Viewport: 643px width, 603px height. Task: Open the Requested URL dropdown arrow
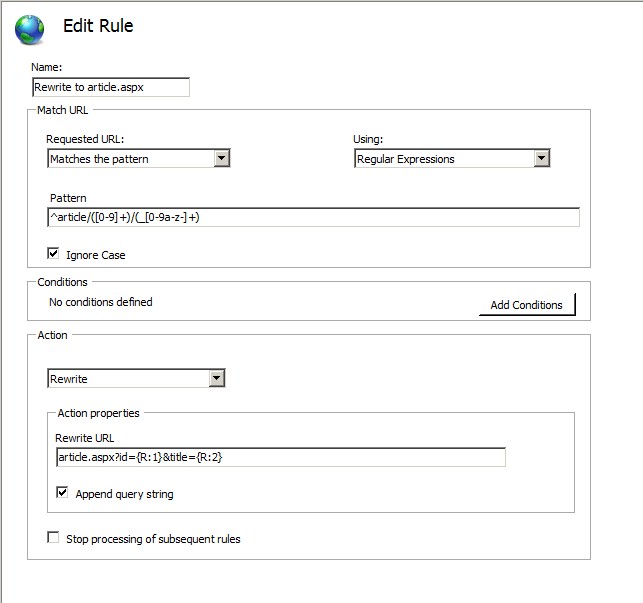[x=221, y=158]
